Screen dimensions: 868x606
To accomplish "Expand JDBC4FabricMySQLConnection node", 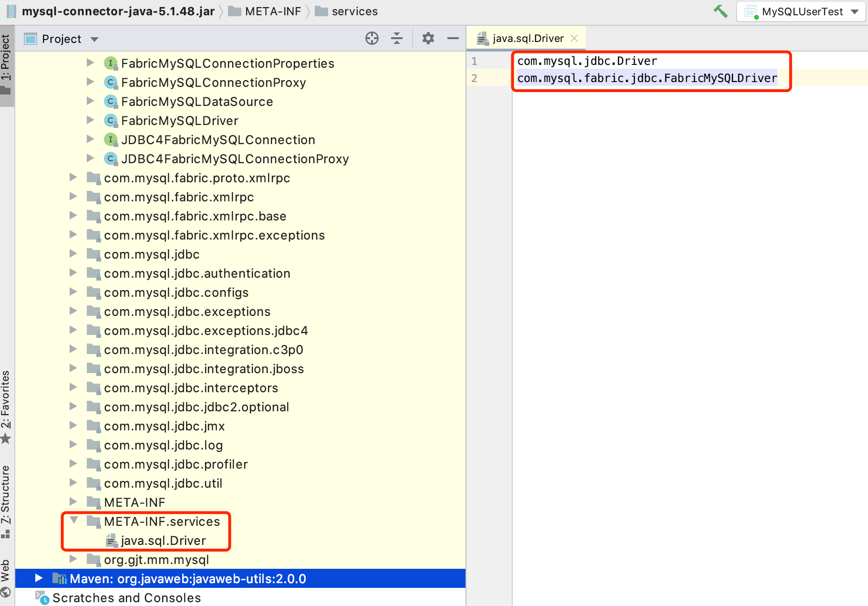I will (x=90, y=139).
